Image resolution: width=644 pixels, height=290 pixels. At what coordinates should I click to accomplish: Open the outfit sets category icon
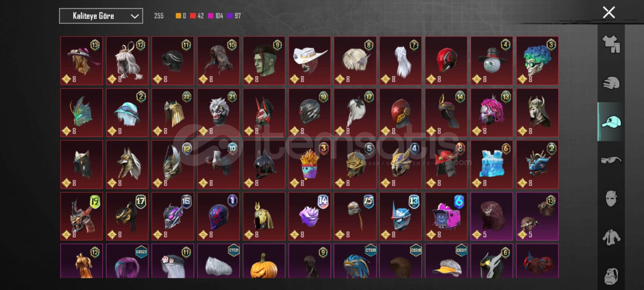pyautogui.click(x=611, y=44)
